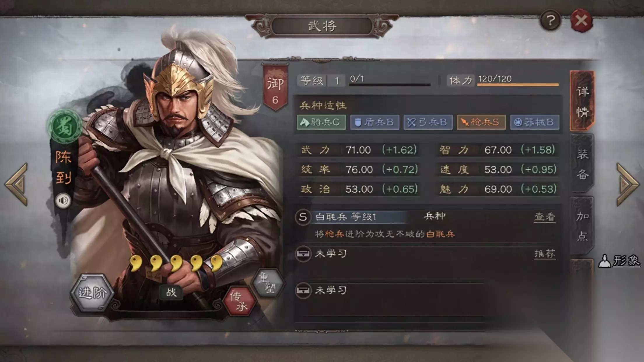Select the 枪兵S troop aptitude badge
This screenshot has height=362, width=644.
[481, 122]
